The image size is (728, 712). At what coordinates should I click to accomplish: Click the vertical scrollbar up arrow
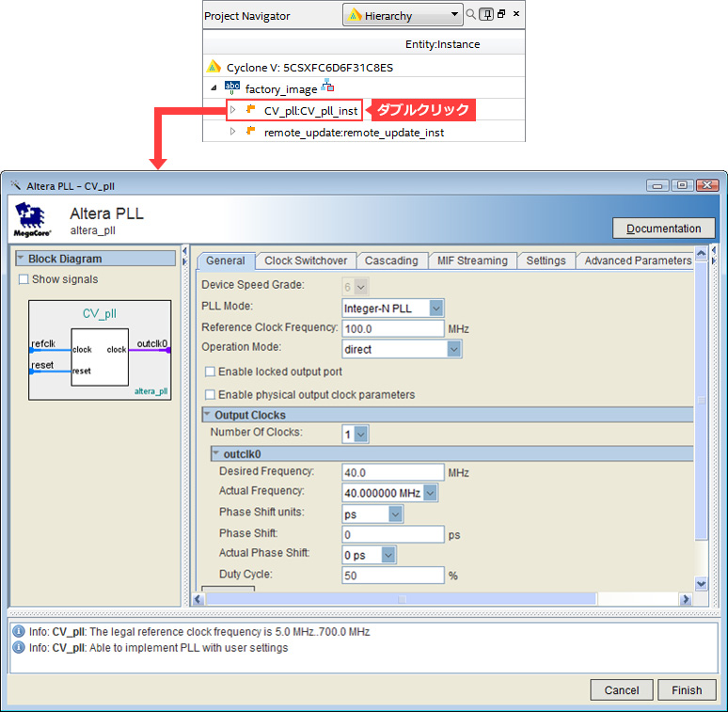pyautogui.click(x=701, y=254)
